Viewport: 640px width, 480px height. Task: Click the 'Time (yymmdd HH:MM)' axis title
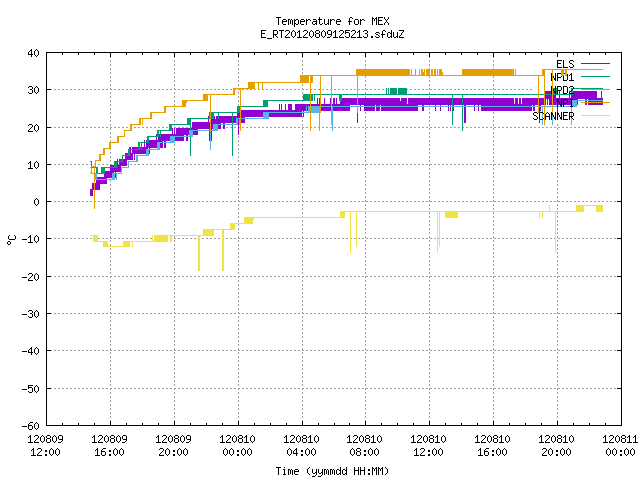click(x=332, y=471)
